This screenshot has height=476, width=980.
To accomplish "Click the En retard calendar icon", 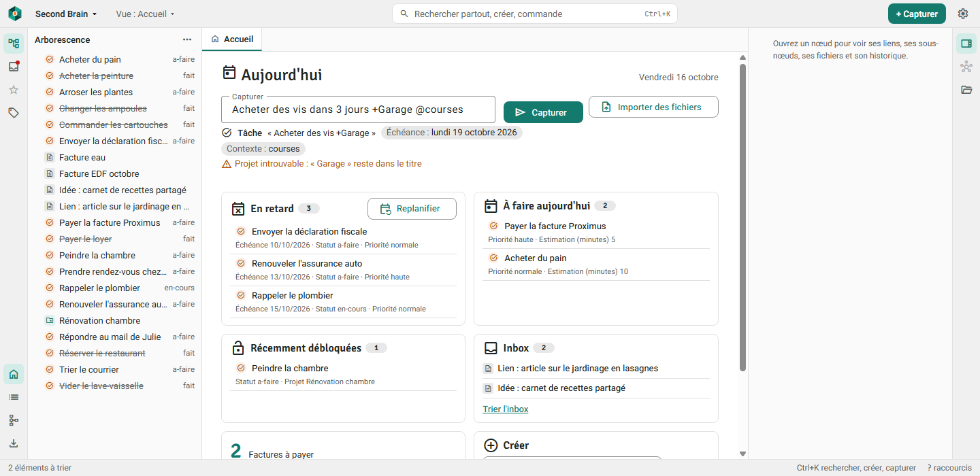I will (x=238, y=209).
